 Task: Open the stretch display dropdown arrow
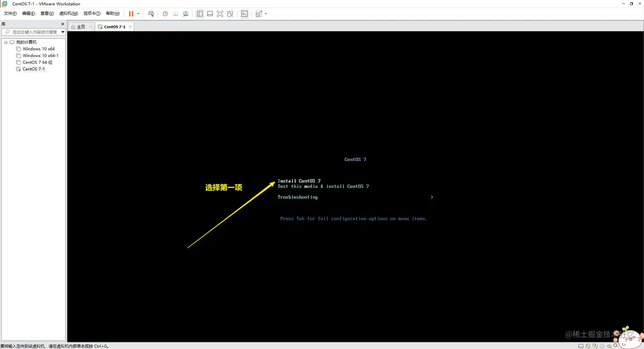tap(266, 14)
